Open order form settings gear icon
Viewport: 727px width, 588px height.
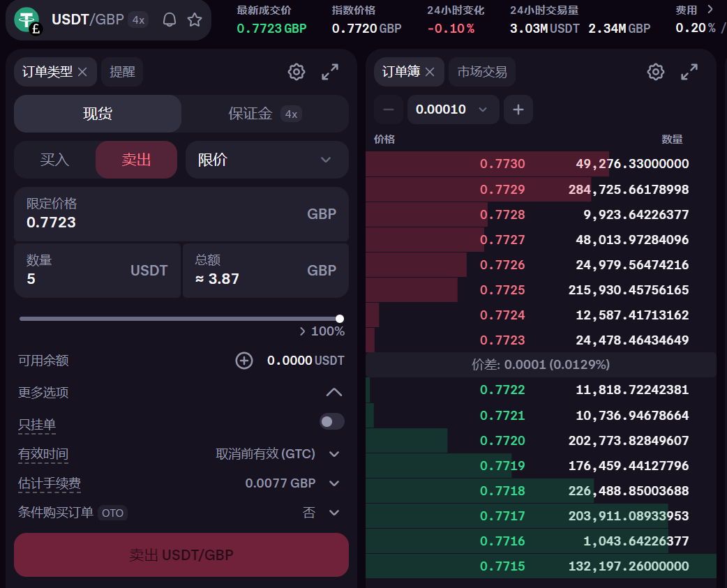(297, 72)
